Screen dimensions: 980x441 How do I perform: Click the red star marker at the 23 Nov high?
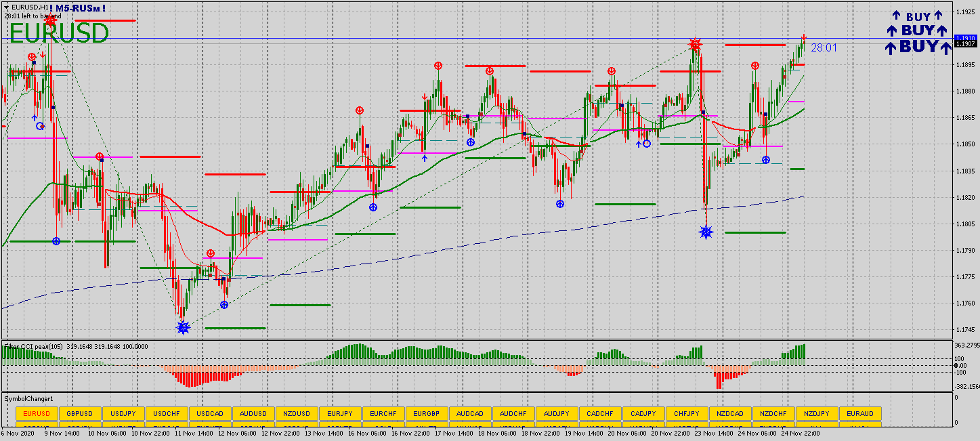click(x=695, y=45)
